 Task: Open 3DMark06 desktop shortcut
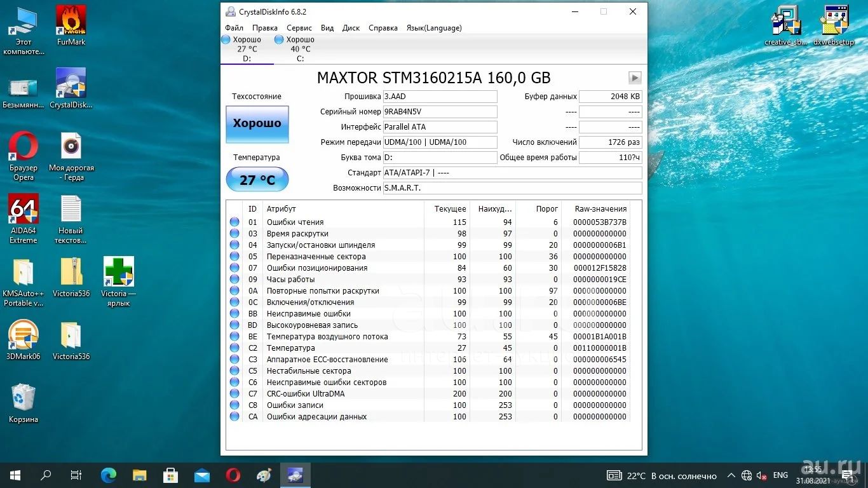pyautogui.click(x=24, y=340)
